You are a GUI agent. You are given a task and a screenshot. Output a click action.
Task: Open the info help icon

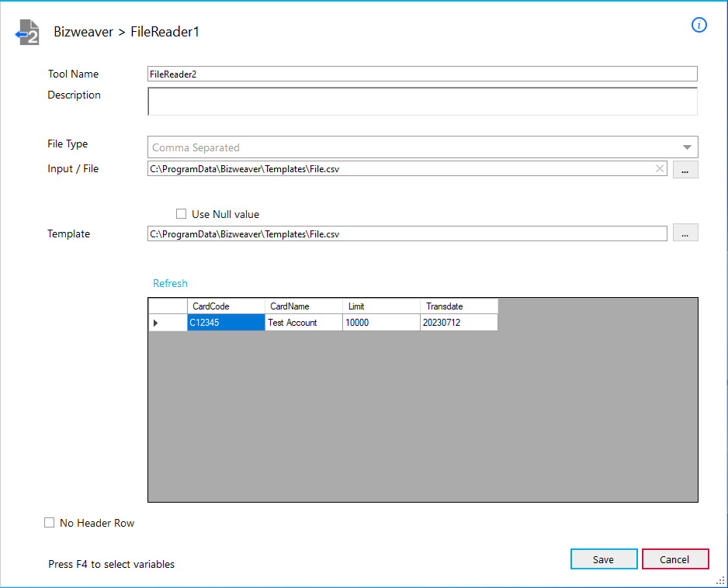coord(699,25)
